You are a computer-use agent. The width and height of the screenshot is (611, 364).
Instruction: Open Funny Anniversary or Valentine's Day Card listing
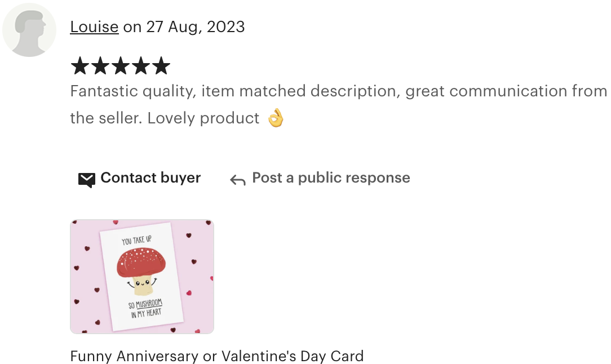pyautogui.click(x=216, y=356)
